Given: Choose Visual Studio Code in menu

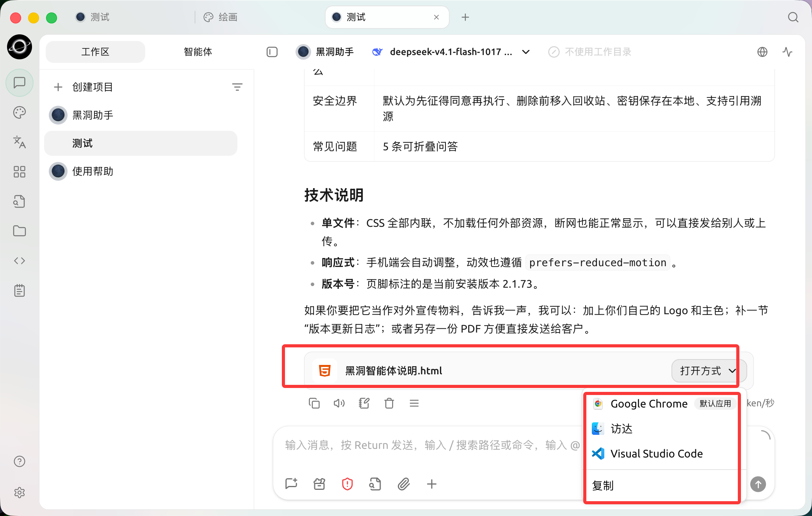Looking at the screenshot, I should (664, 454).
